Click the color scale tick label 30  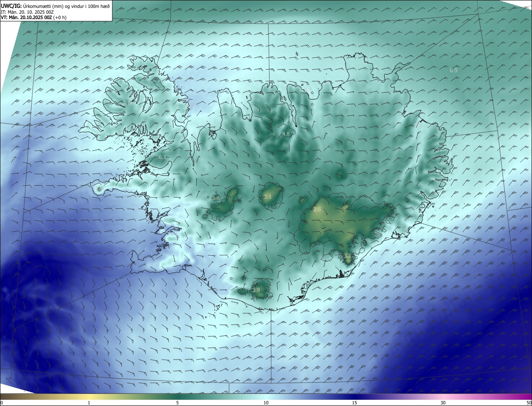[x=443, y=403]
